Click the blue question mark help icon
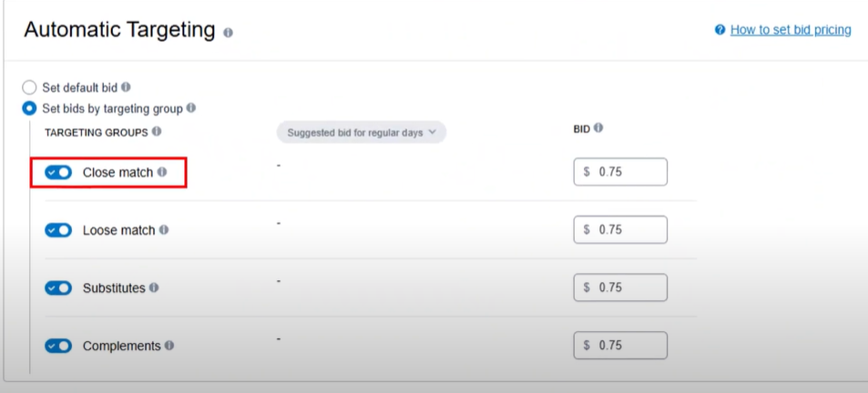Viewport: 868px width, 393px height. tap(720, 30)
